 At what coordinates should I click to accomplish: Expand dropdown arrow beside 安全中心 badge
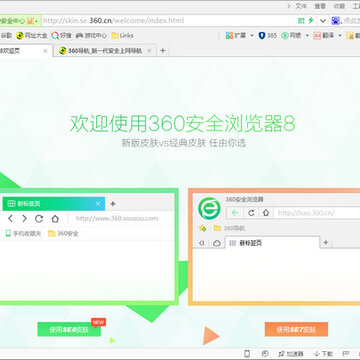tap(36, 21)
